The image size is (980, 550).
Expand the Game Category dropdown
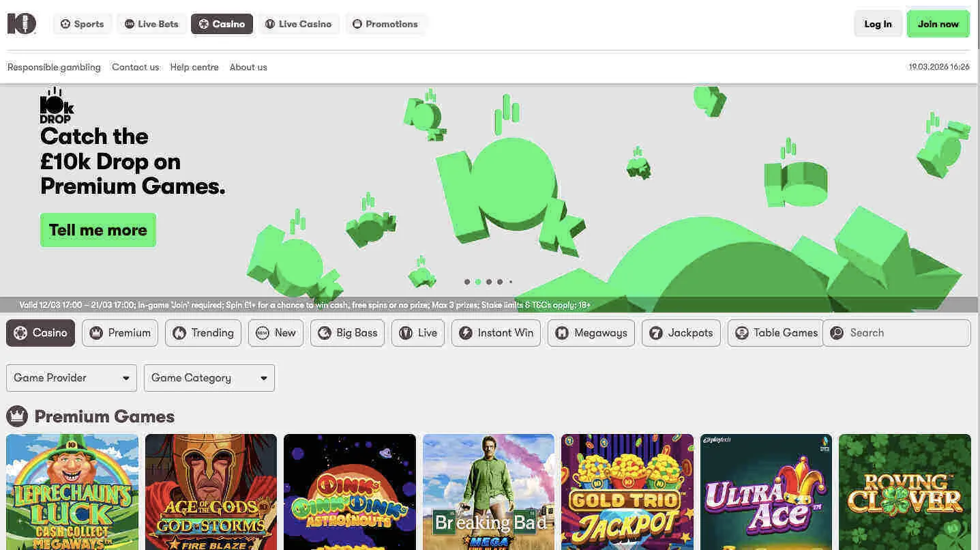[x=209, y=377]
